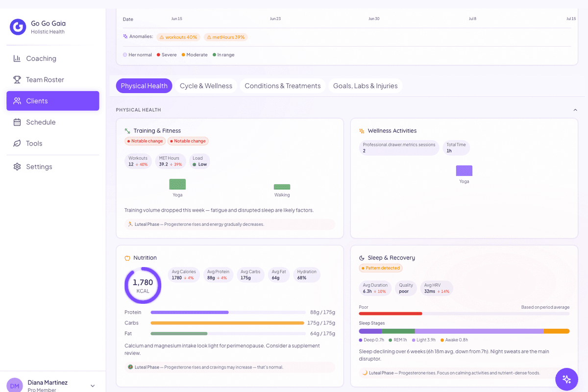Click the Go Go Gaia logo icon
This screenshot has width=588, height=392.
pyautogui.click(x=18, y=27)
